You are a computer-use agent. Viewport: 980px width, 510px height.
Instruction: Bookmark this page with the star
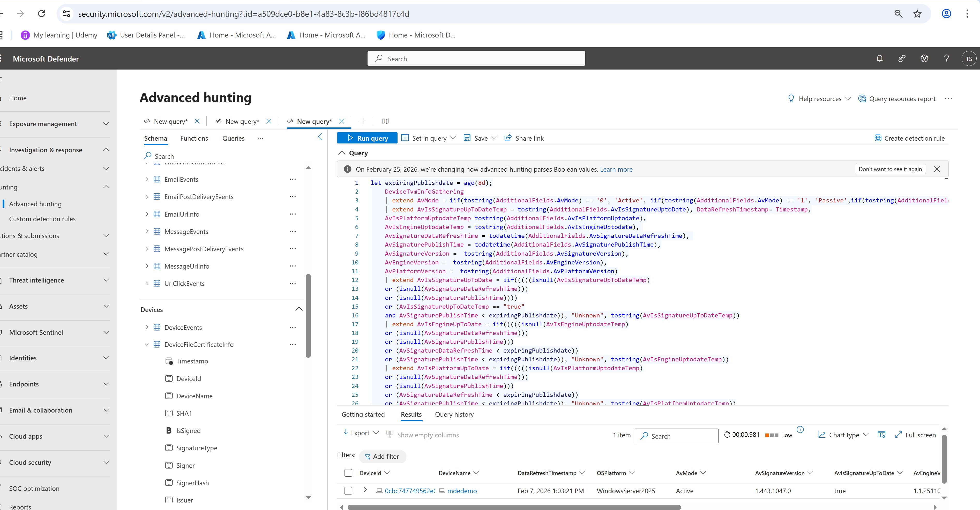pos(917,14)
